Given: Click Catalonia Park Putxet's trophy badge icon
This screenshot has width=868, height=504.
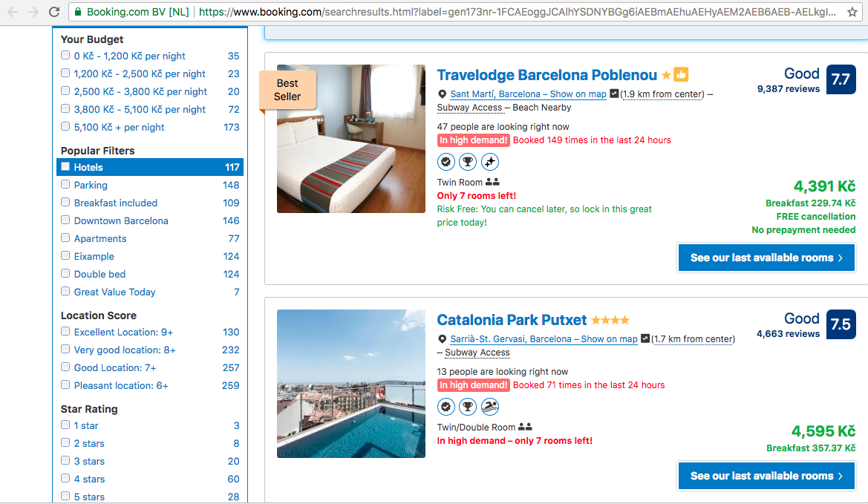Looking at the screenshot, I should coord(468,407).
